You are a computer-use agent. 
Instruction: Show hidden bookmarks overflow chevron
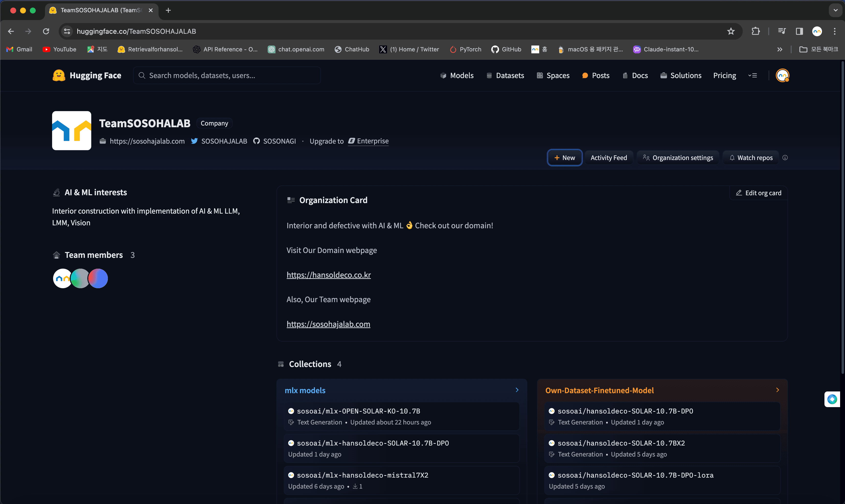(x=780, y=49)
